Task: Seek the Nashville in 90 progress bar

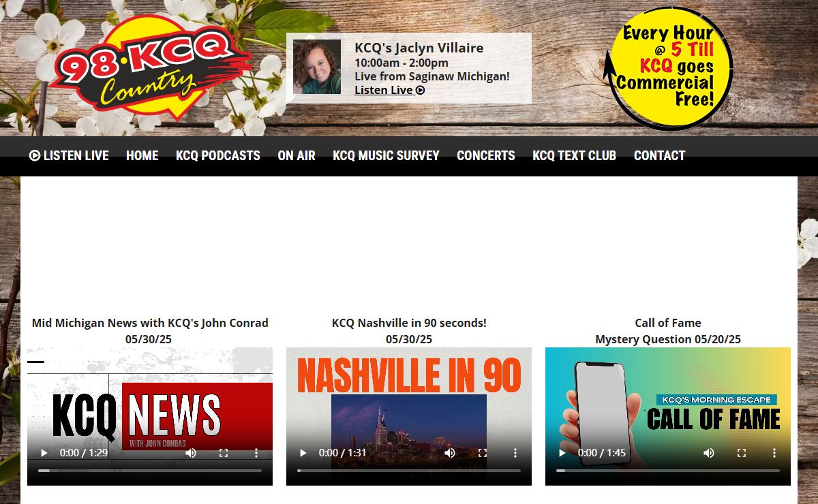Action: (x=409, y=471)
